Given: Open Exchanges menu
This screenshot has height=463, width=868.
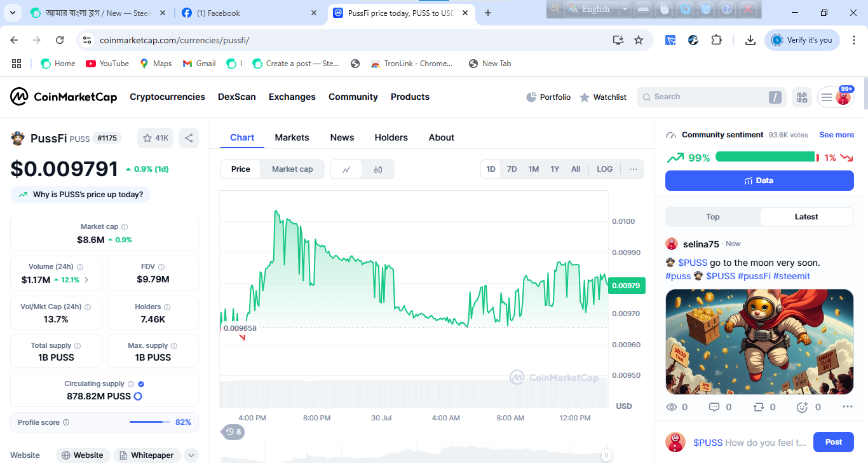Looking at the screenshot, I should [x=292, y=97].
